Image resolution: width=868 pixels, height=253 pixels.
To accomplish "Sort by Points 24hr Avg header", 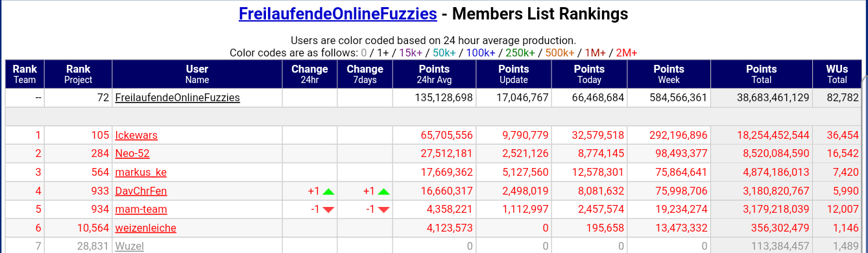I will click(x=434, y=74).
